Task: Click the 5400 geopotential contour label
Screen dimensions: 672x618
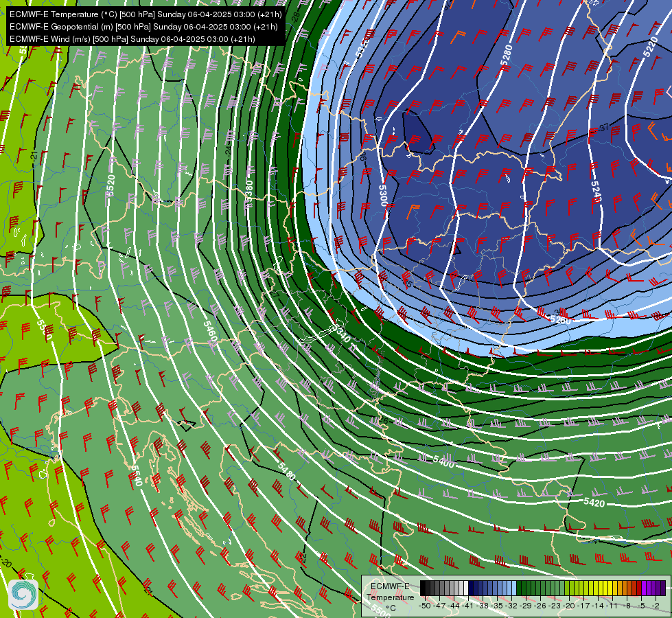Action: tap(443, 461)
